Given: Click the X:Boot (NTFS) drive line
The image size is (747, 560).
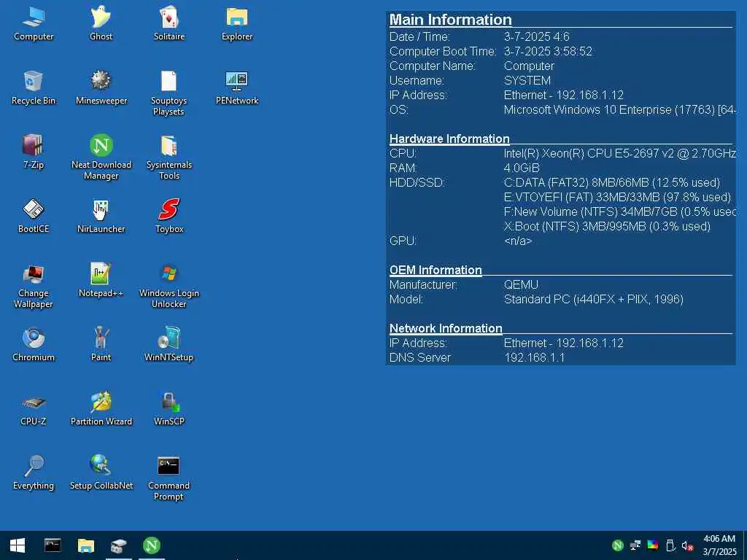Looking at the screenshot, I should [607, 226].
